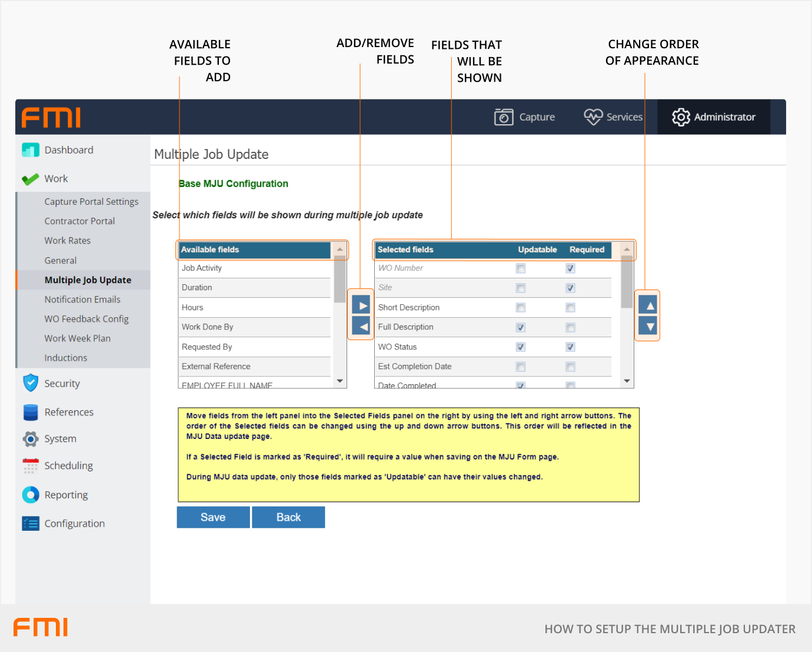This screenshot has width=812, height=652.
Task: Collapse the Work sidebar section
Action: [x=56, y=179]
